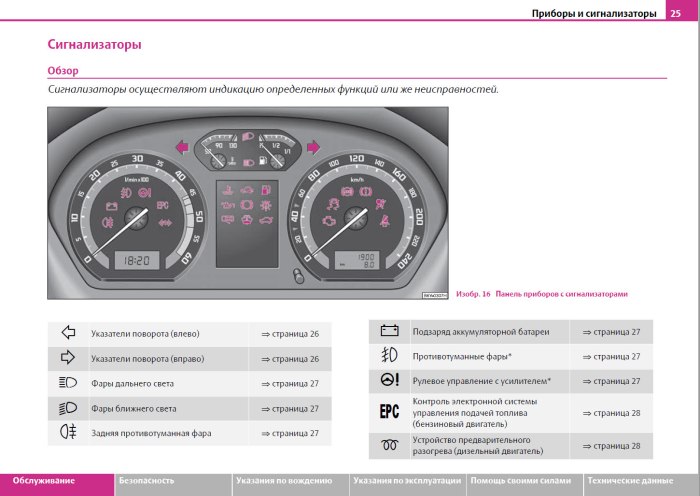
Task: Click text Рулевое управление с усилителем
Action: [x=482, y=381]
